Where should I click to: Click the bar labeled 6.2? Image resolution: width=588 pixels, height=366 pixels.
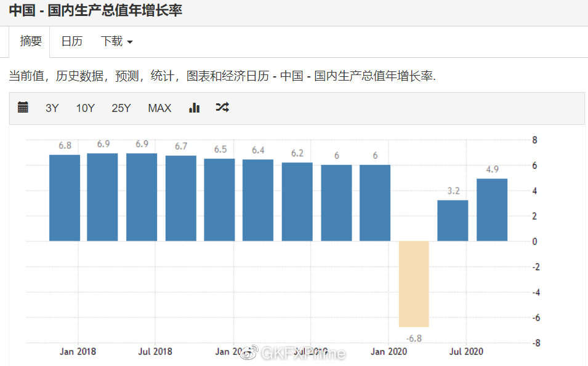coord(297,202)
